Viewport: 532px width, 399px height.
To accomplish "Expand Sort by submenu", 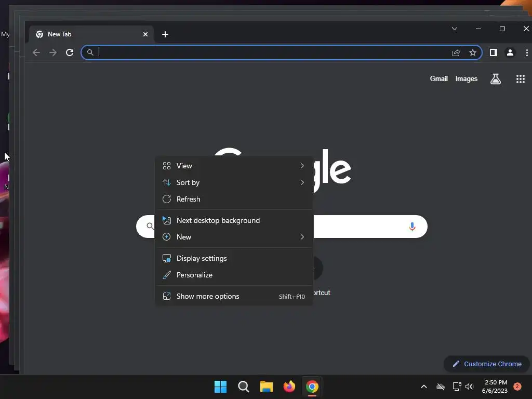I will (x=234, y=182).
